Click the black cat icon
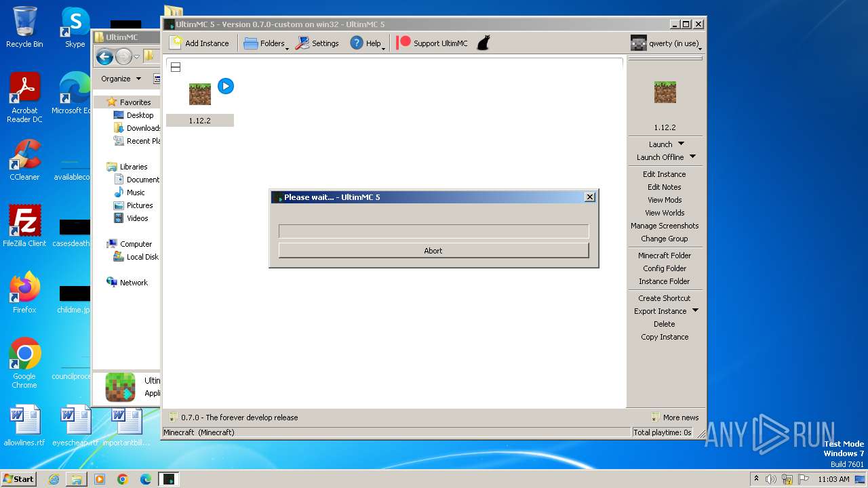This screenshot has height=488, width=868. [x=483, y=43]
